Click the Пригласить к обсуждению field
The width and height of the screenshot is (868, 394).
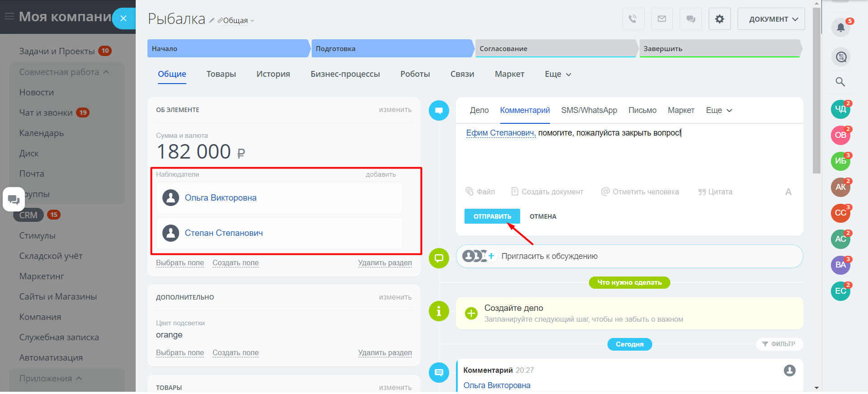(549, 256)
